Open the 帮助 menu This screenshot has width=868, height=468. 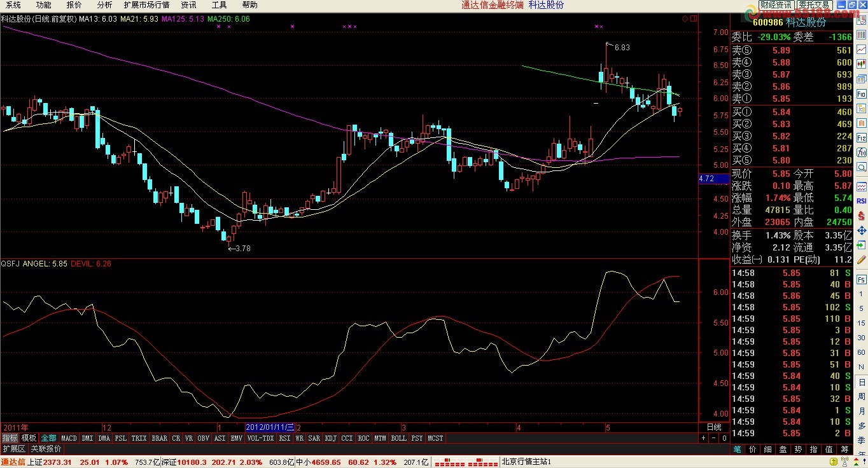click(x=250, y=5)
